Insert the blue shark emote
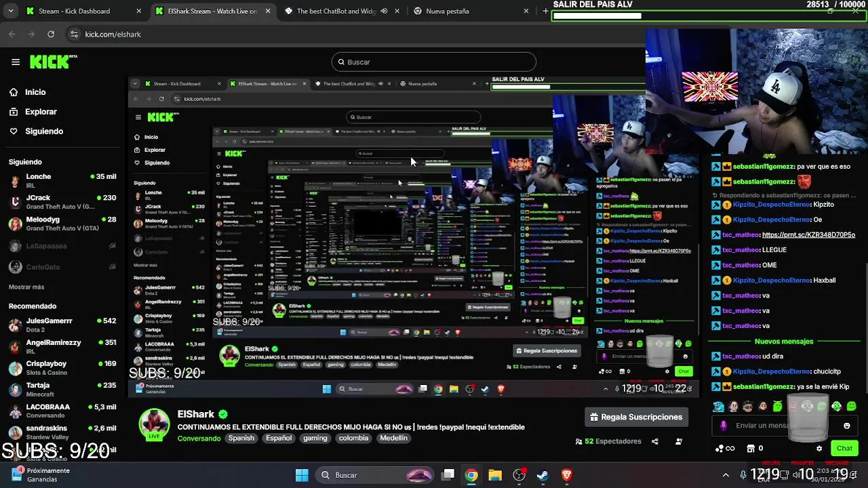Viewport: 868px width, 488px height. (719, 407)
